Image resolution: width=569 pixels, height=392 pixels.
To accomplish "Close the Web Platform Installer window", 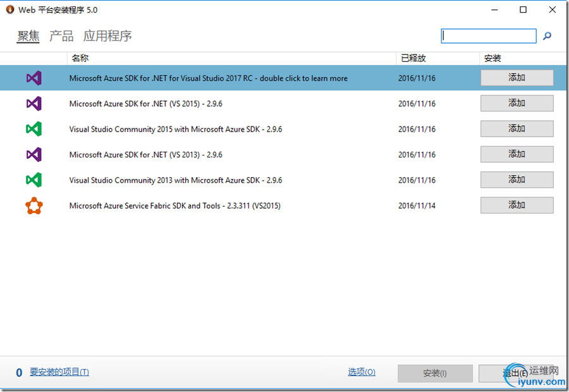I will (553, 10).
